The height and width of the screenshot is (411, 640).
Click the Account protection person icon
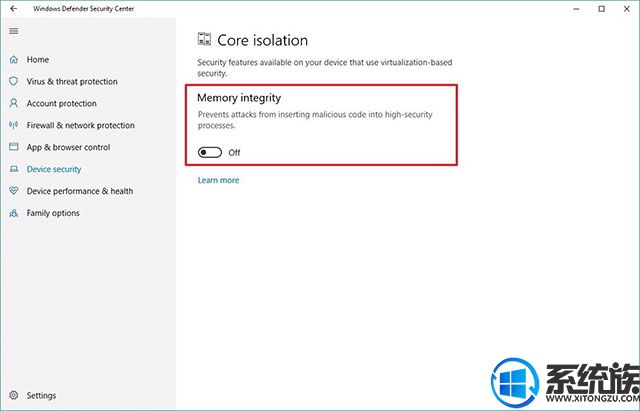pos(13,103)
